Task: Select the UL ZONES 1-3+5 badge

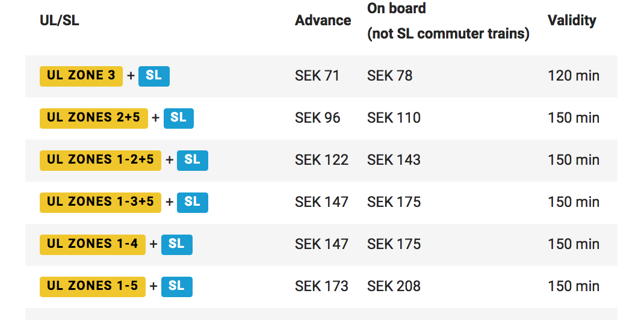Action: coord(101,202)
